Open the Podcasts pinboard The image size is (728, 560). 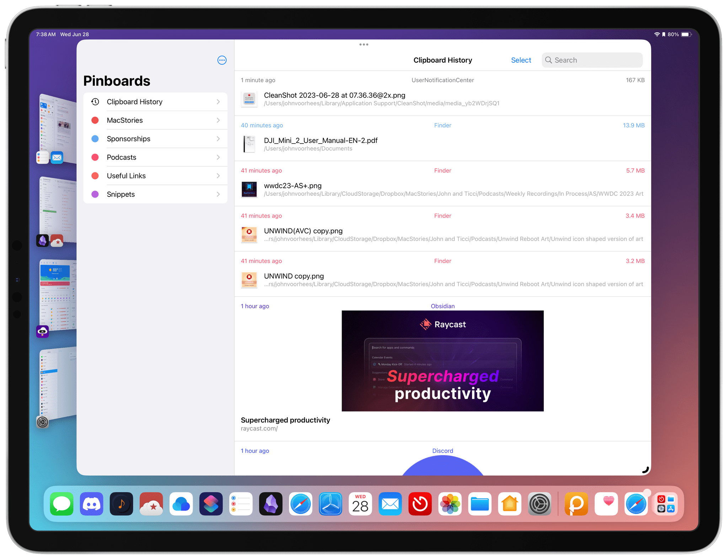point(155,157)
